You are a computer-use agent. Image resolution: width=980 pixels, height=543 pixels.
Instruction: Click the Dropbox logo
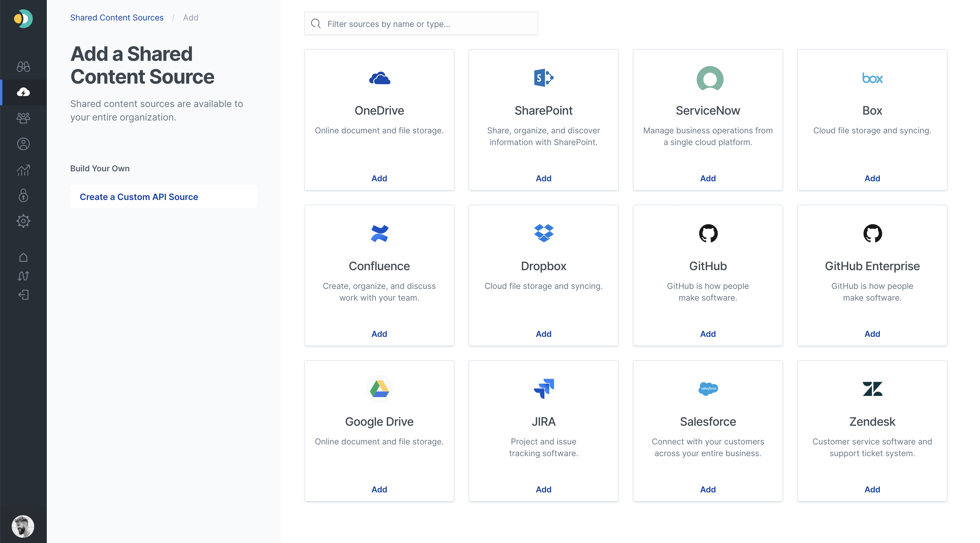pyautogui.click(x=544, y=233)
